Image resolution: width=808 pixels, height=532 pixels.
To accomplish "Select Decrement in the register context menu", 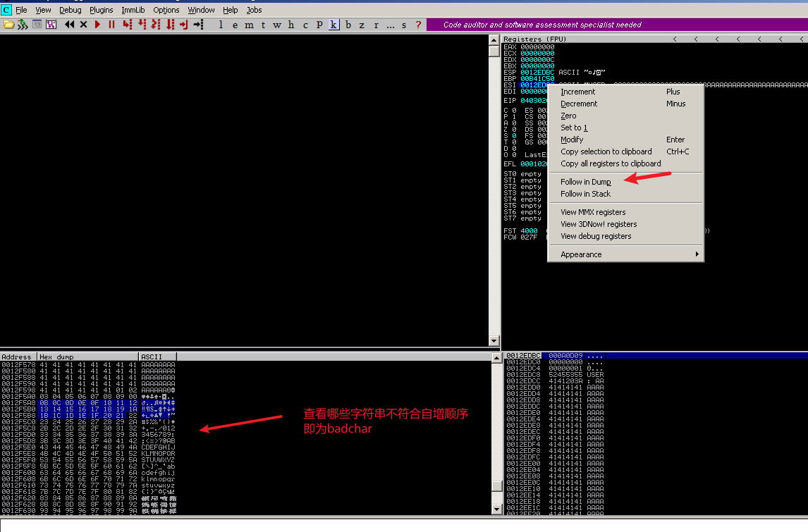I will 625,104.
